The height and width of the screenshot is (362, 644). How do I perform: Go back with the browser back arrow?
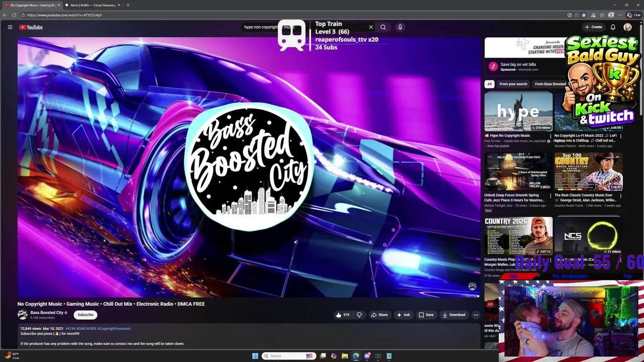point(5,15)
